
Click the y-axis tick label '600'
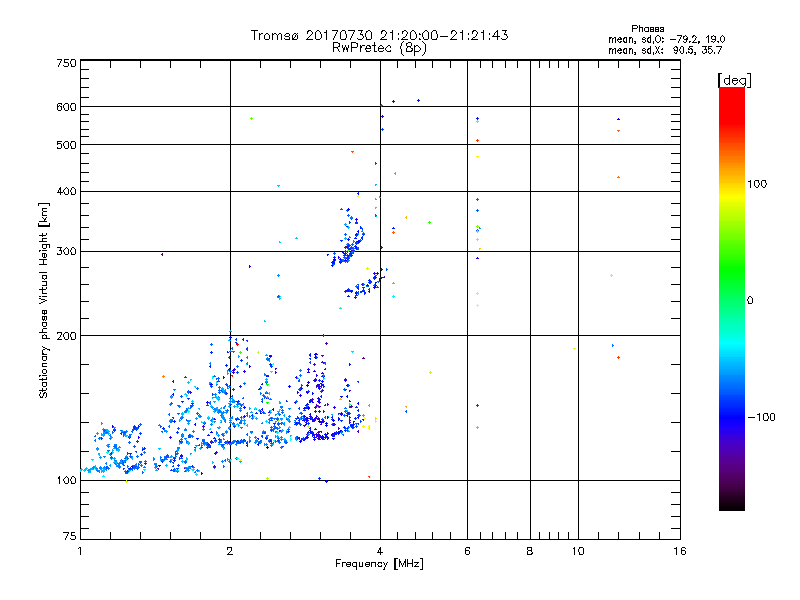click(66, 107)
